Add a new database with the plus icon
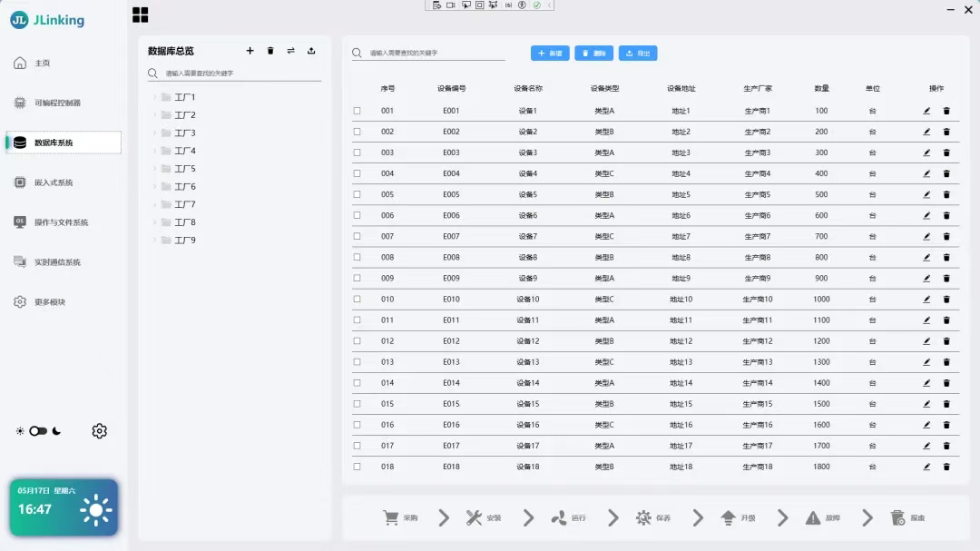The image size is (980, 551). pyautogui.click(x=250, y=51)
